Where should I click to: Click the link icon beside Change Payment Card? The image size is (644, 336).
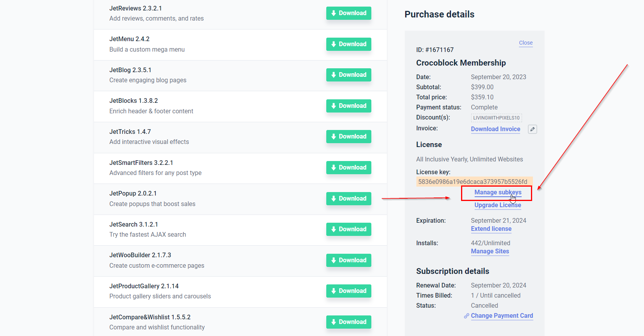pos(466,316)
